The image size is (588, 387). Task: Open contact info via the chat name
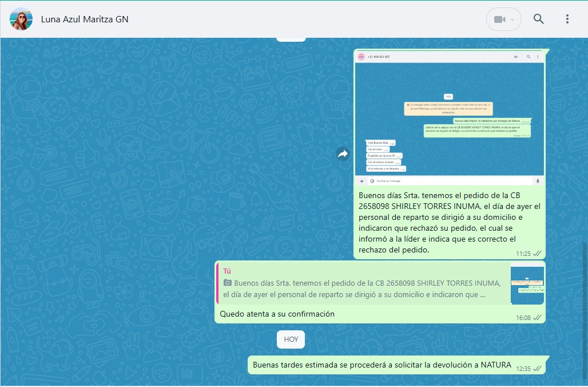pos(85,19)
